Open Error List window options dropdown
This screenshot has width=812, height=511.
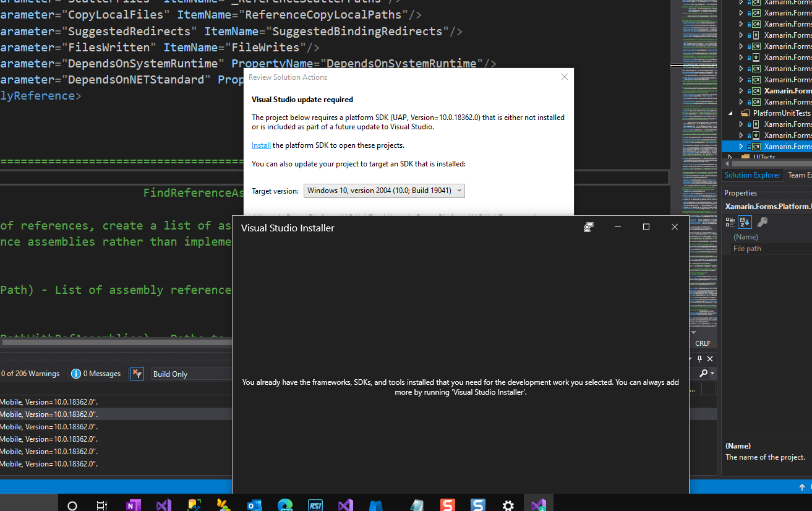tap(691, 359)
